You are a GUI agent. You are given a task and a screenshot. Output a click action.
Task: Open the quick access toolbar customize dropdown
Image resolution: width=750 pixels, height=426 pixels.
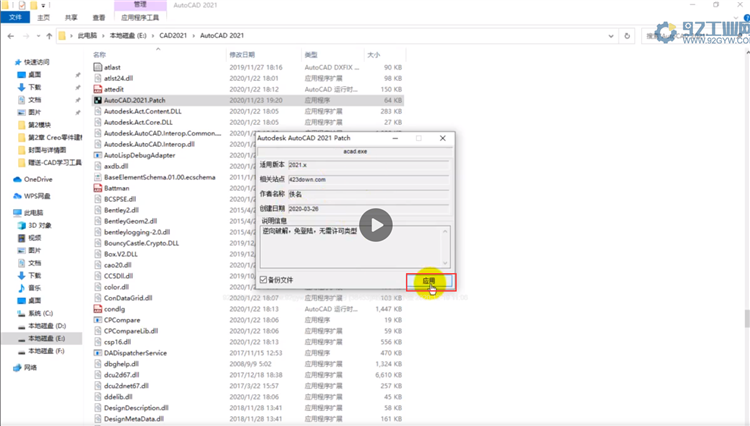tap(43, 6)
